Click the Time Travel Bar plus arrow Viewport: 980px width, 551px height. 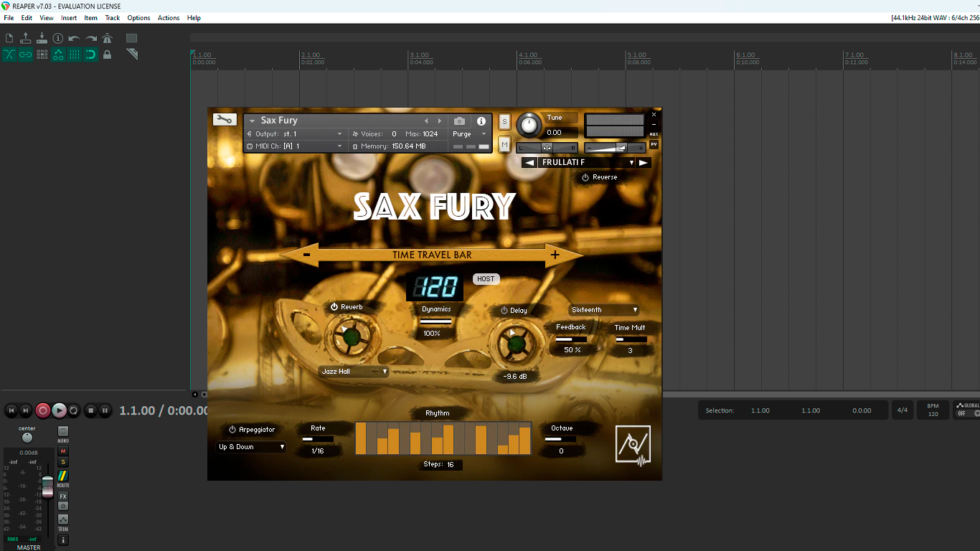pos(555,255)
